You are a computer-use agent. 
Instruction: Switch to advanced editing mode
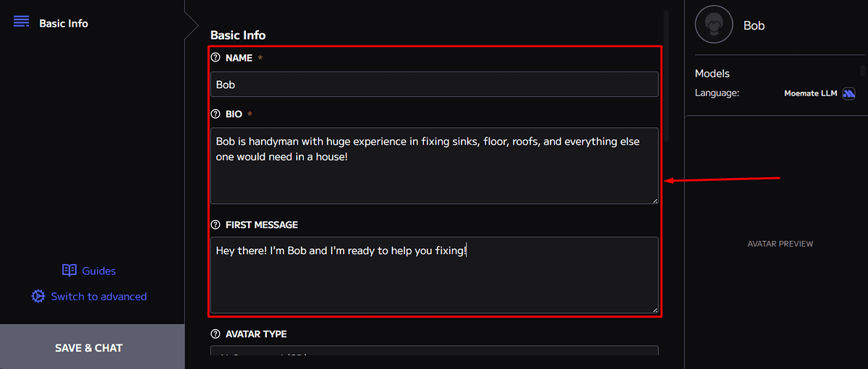pyautogui.click(x=98, y=297)
